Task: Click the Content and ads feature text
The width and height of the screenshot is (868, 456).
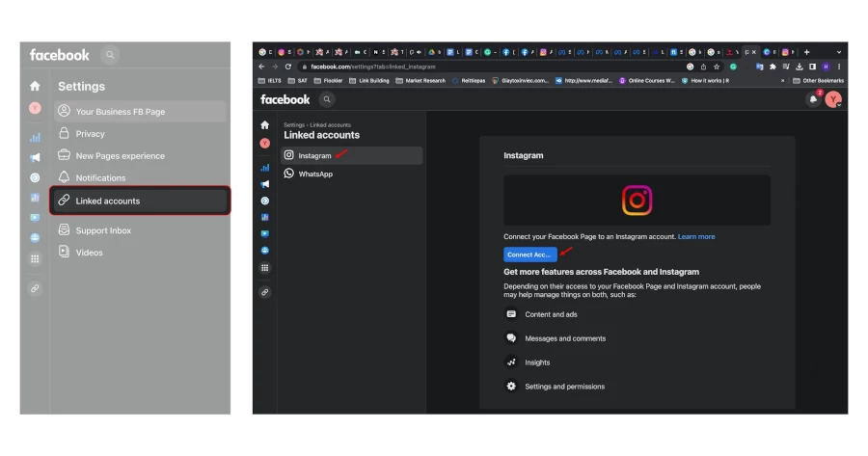Action: 551,314
